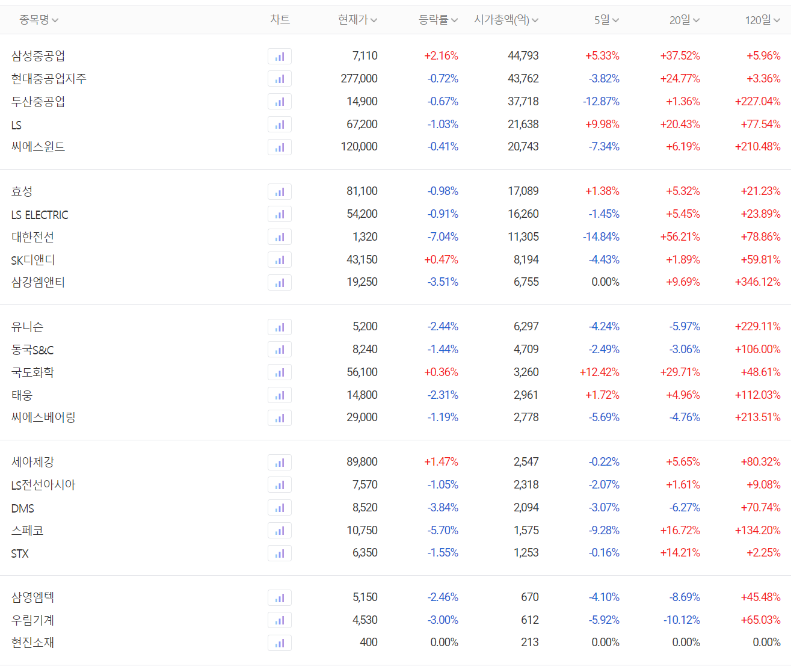Viewport: 791px width, 672px height.
Task: Open stock 국도화학
Action: pyautogui.click(x=32, y=372)
